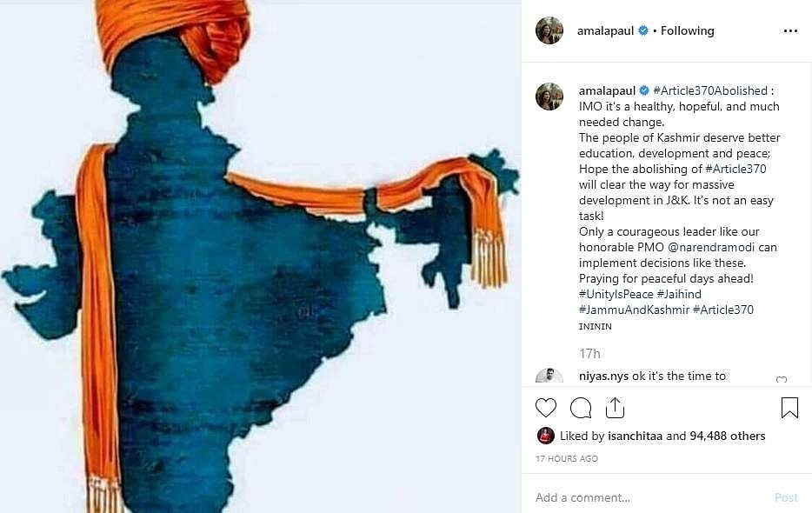Toggle the Following status for amalapaul

point(687,31)
